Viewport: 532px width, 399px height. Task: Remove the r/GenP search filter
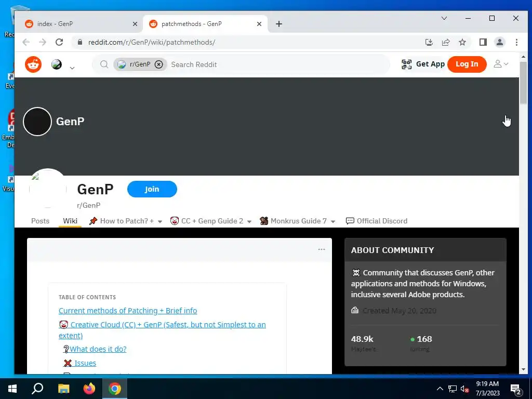pyautogui.click(x=158, y=64)
